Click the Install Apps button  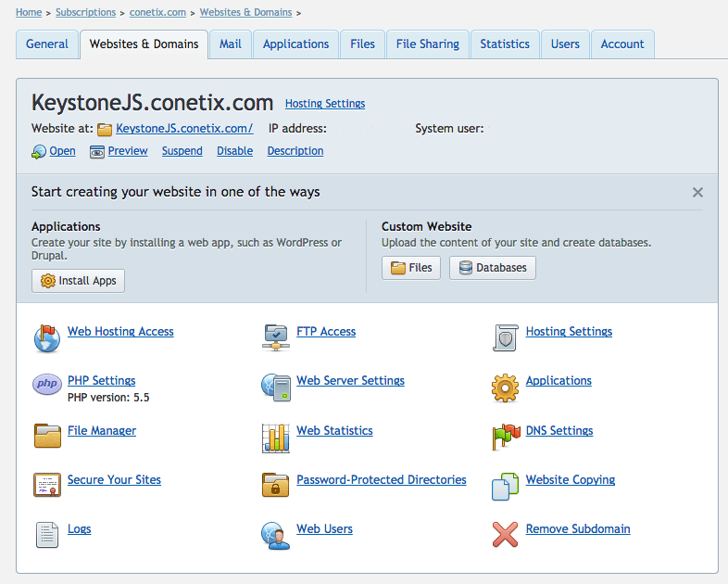point(78,281)
